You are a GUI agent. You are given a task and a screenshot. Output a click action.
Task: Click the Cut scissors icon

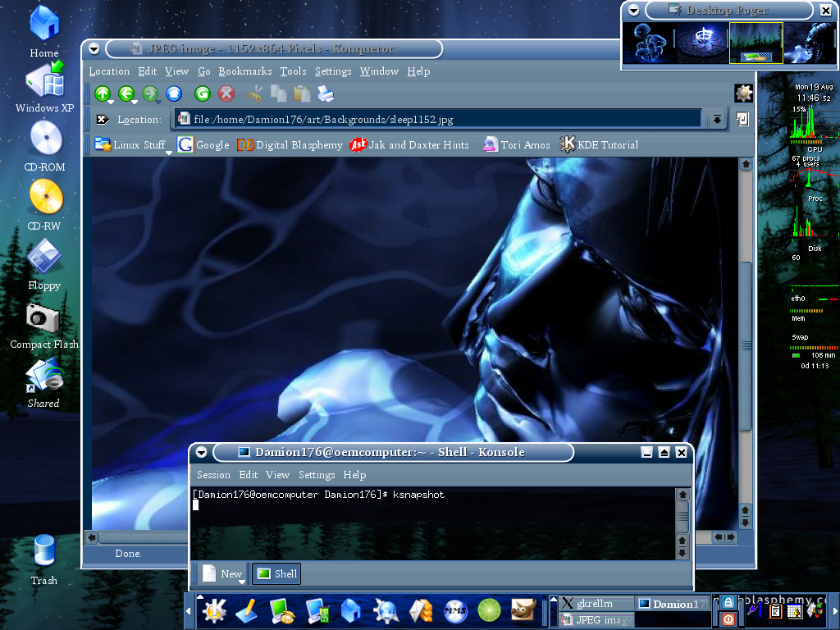coord(255,94)
